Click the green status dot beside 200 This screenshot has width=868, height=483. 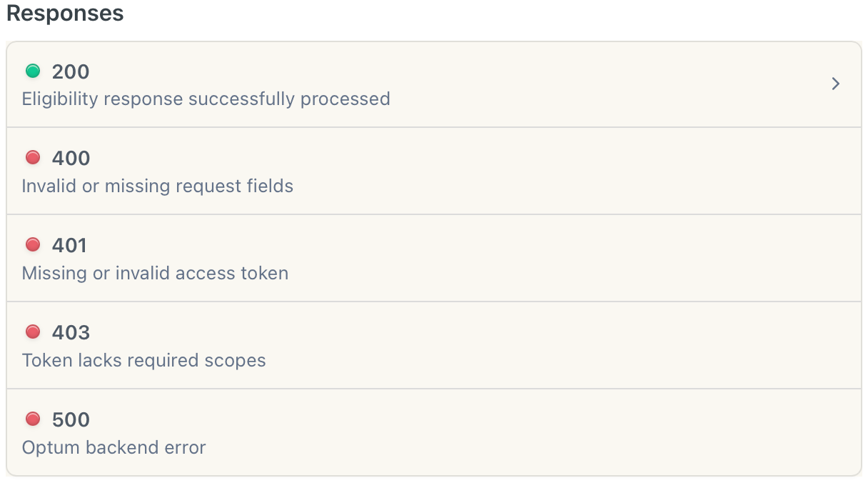[x=32, y=71]
